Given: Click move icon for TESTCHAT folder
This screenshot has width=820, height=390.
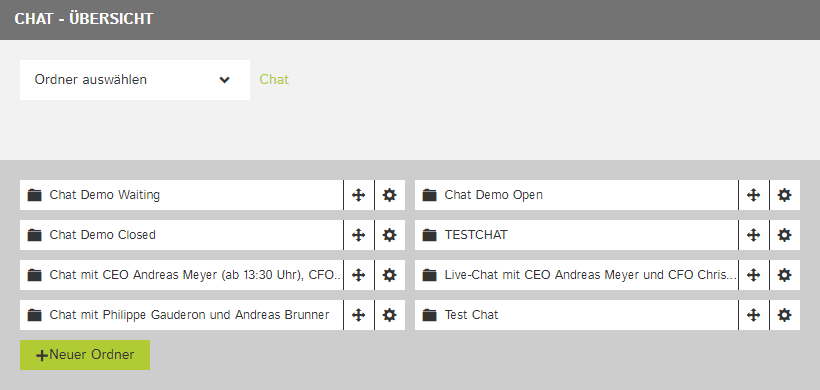Looking at the screenshot, I should 753,235.
